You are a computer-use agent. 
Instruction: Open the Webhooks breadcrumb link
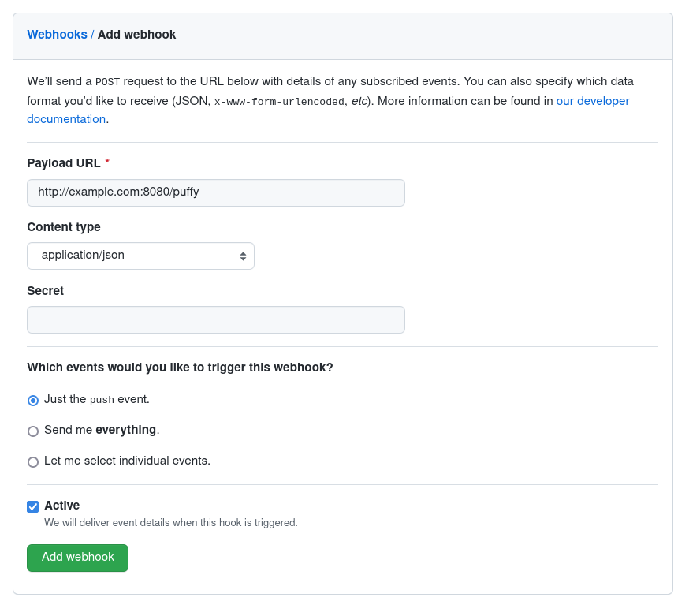click(x=57, y=35)
